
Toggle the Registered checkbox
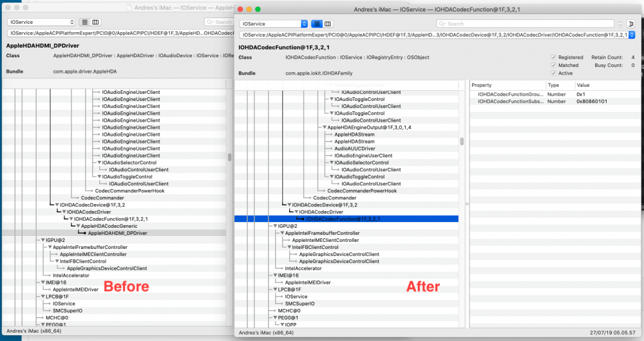coord(553,57)
